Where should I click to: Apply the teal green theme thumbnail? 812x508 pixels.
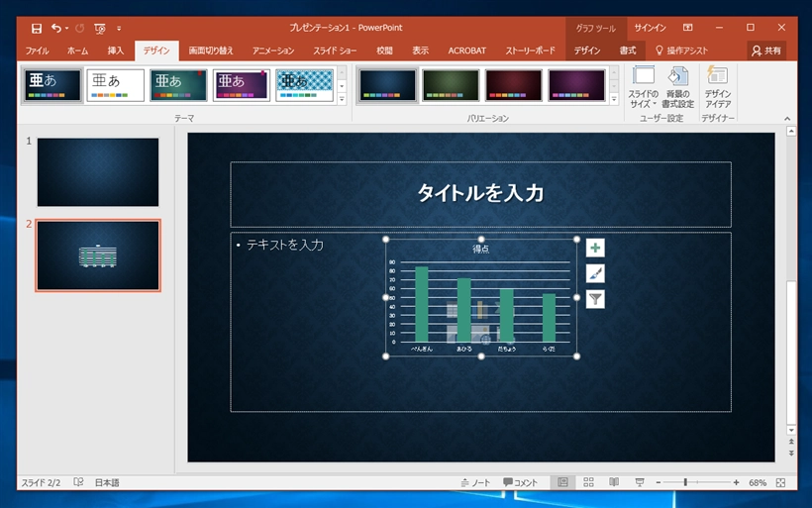[178, 85]
